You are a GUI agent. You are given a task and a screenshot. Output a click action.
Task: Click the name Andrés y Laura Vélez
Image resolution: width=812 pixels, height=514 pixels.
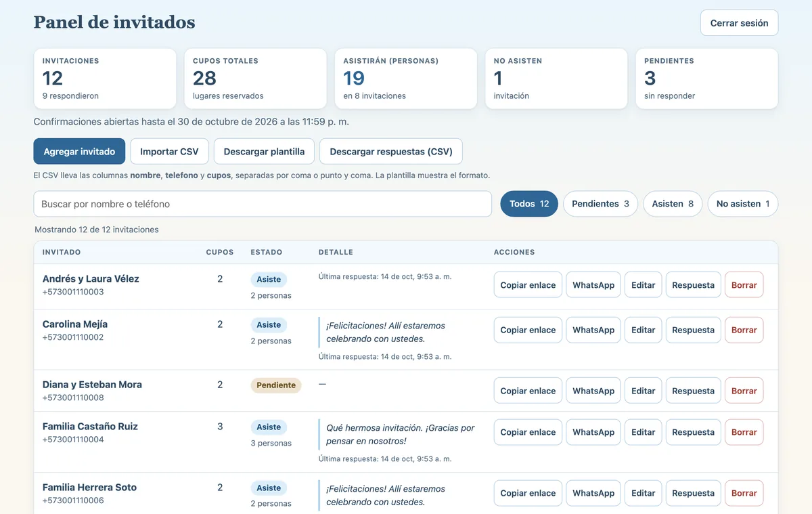(x=91, y=279)
